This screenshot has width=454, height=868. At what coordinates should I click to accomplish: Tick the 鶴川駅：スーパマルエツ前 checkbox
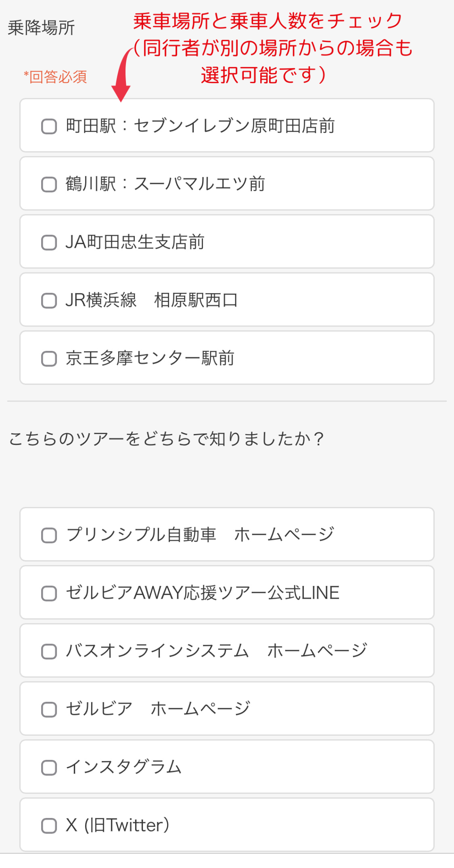click(x=49, y=184)
